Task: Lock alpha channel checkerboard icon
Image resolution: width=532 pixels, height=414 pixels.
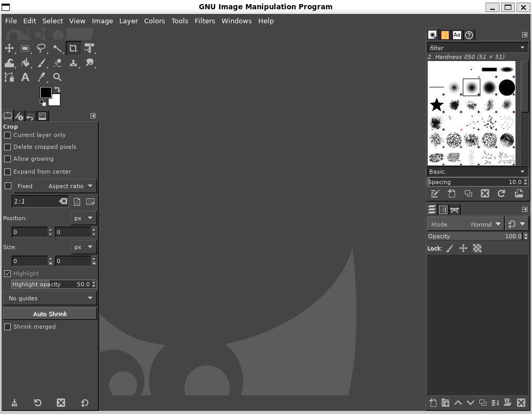Action: (x=477, y=248)
